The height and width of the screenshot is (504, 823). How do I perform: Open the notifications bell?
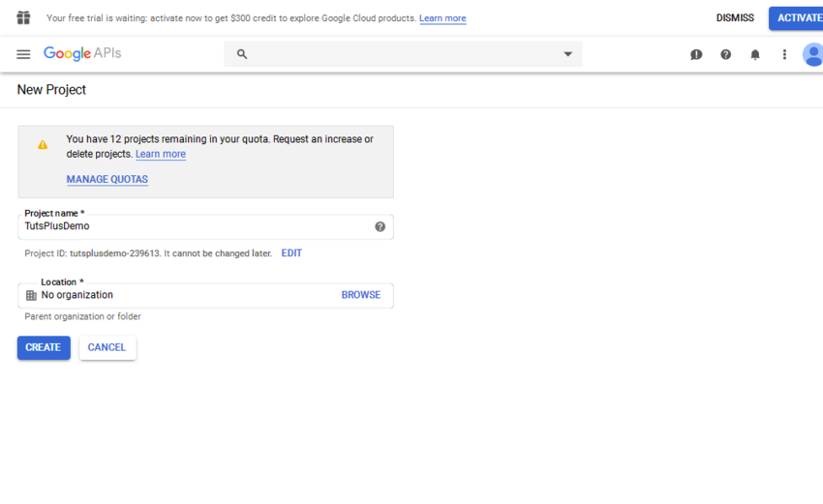[755, 55]
